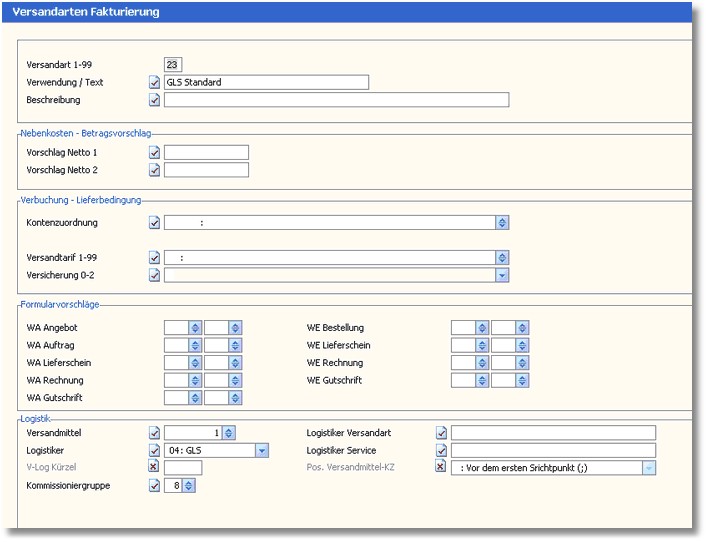Click the red X icon next to V-Log Kürzel
The width and height of the screenshot is (706, 542).
pyautogui.click(x=154, y=468)
